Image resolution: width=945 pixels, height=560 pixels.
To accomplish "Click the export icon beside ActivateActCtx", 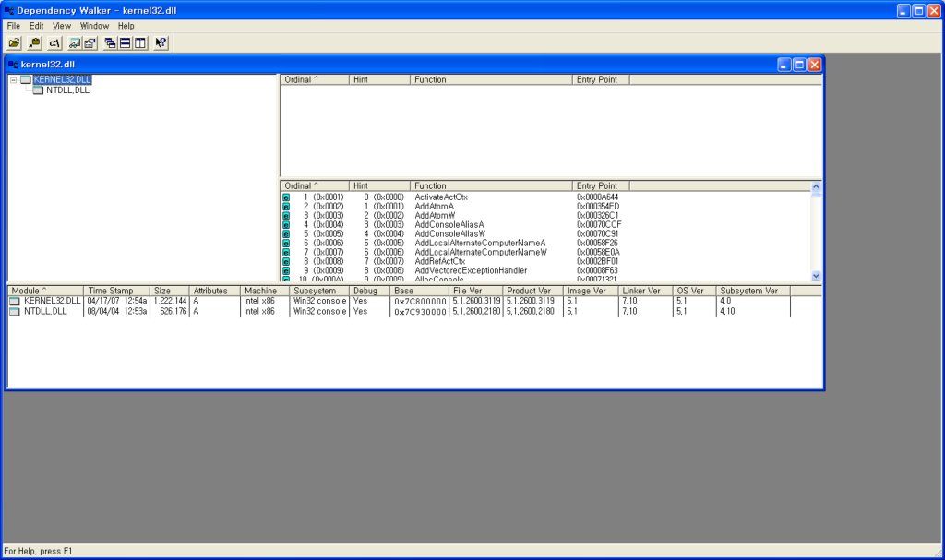I will coord(286,197).
